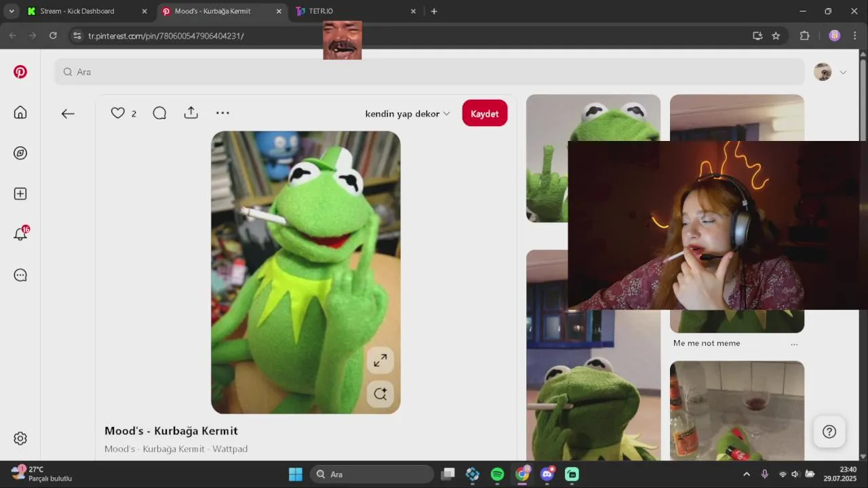Open the volume icon in system tray
Image resolution: width=868 pixels, height=488 pixels.
(x=795, y=474)
